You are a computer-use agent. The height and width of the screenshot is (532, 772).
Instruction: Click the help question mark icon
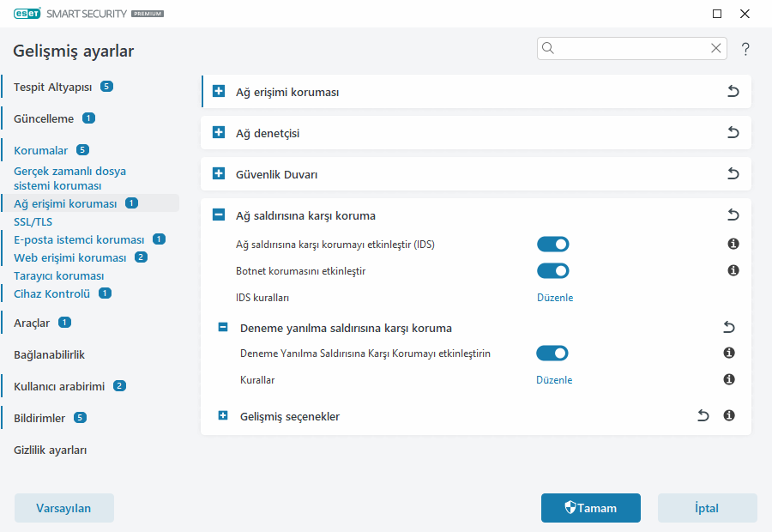point(745,49)
